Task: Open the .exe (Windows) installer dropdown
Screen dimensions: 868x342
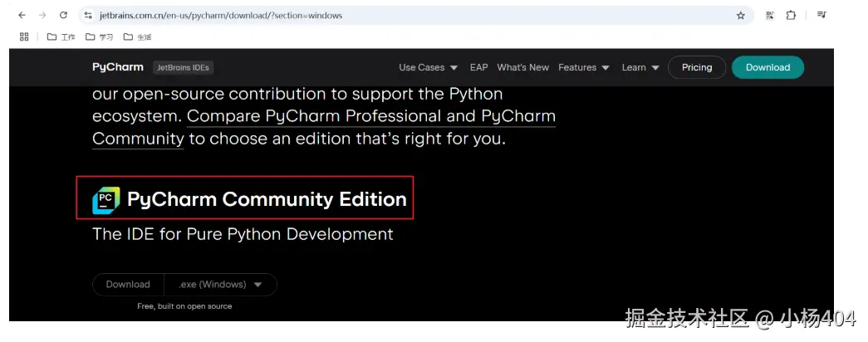Action: point(220,285)
